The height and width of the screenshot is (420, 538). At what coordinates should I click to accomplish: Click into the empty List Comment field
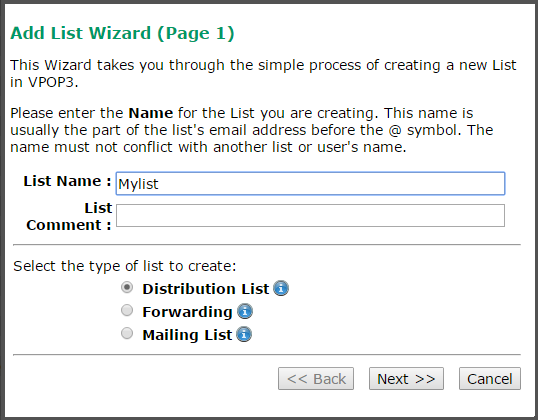point(310,215)
